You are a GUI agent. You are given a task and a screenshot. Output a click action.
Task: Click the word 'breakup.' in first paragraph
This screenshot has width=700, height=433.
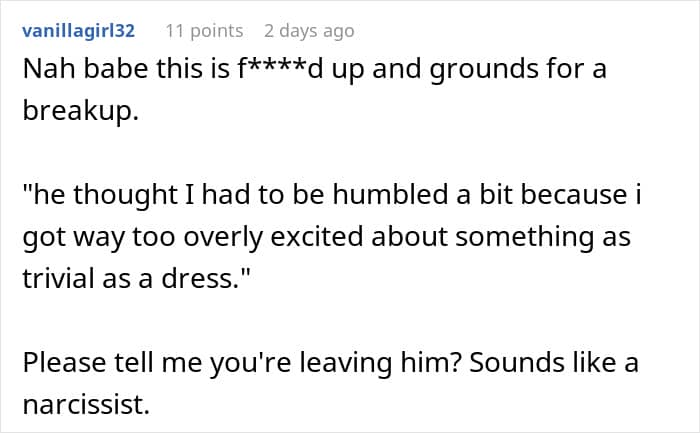[x=81, y=110]
